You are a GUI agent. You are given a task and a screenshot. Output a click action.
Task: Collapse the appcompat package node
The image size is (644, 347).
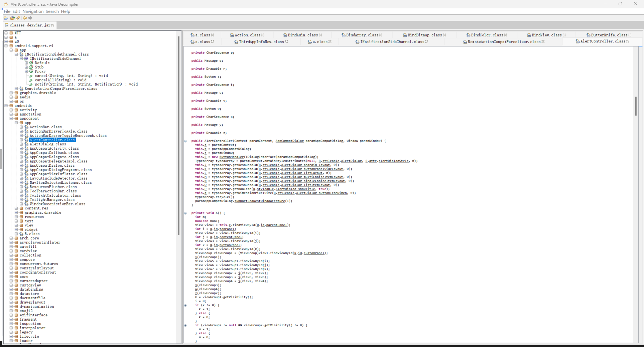click(x=11, y=119)
